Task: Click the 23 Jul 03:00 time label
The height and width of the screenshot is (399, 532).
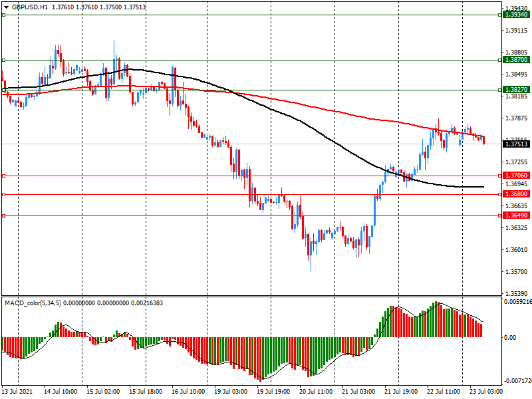Action: [486, 392]
